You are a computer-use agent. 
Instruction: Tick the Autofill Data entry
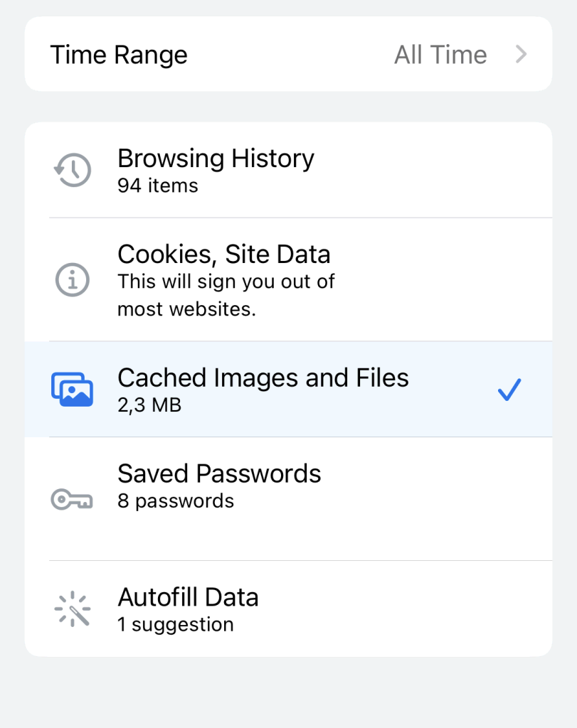click(x=188, y=597)
